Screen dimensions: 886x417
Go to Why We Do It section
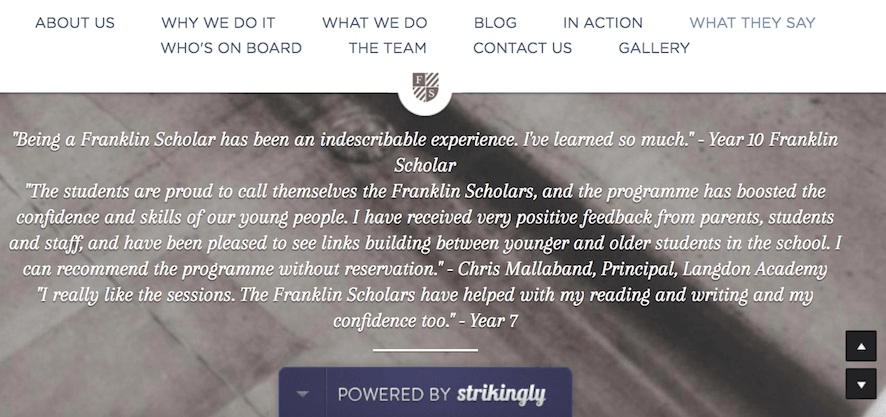[x=218, y=22]
